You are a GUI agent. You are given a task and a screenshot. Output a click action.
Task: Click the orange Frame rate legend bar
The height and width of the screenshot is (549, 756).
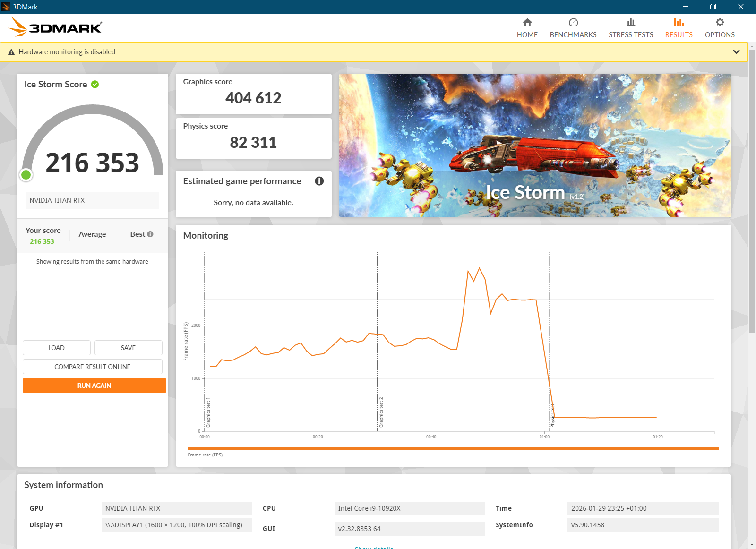point(453,448)
